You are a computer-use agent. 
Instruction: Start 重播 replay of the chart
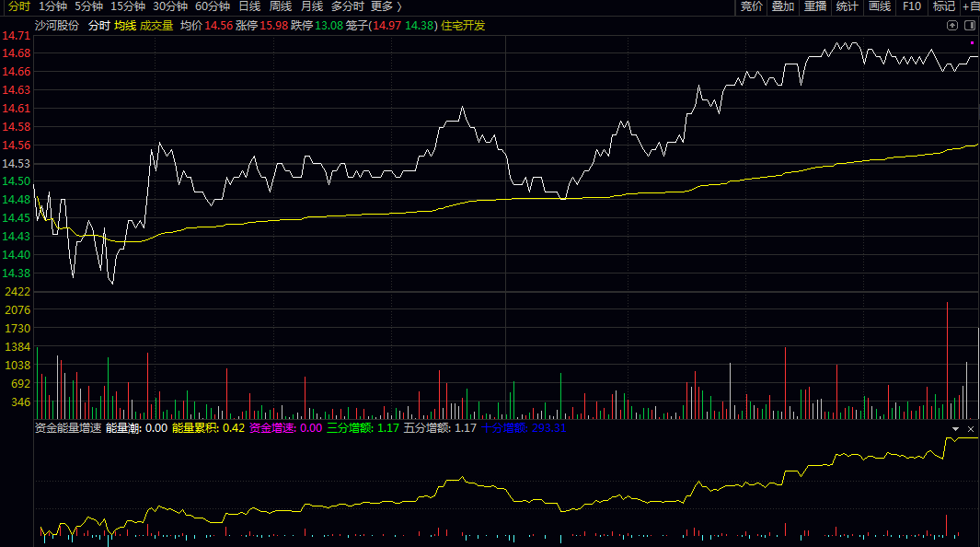[x=815, y=6]
